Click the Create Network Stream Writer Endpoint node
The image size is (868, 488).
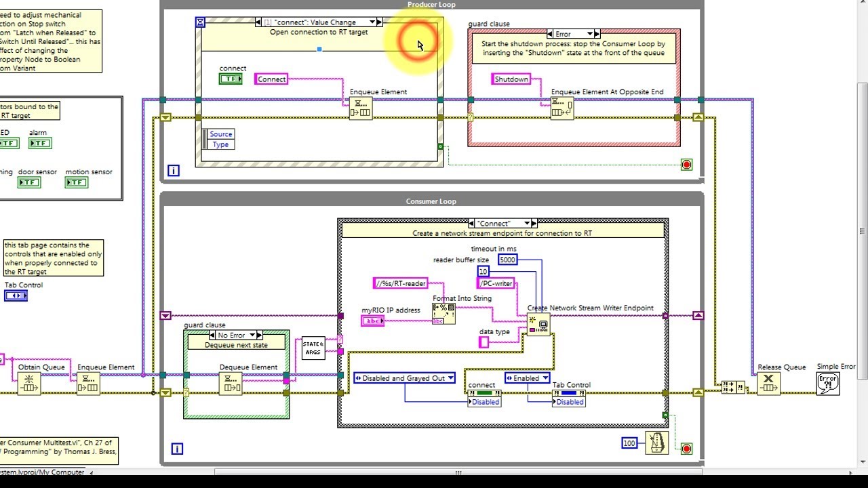(538, 325)
